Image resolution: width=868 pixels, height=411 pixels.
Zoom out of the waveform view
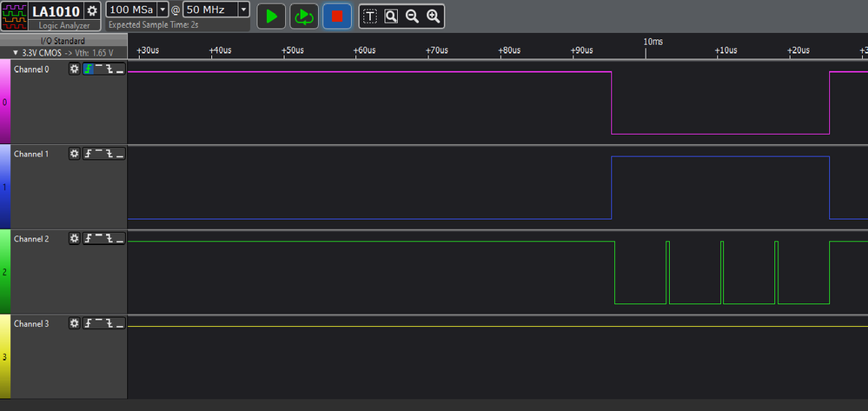click(412, 17)
